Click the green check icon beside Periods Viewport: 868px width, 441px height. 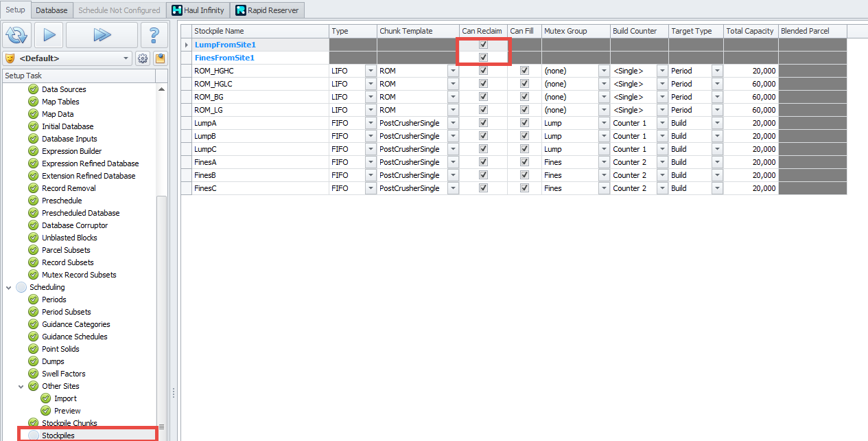[x=33, y=299]
